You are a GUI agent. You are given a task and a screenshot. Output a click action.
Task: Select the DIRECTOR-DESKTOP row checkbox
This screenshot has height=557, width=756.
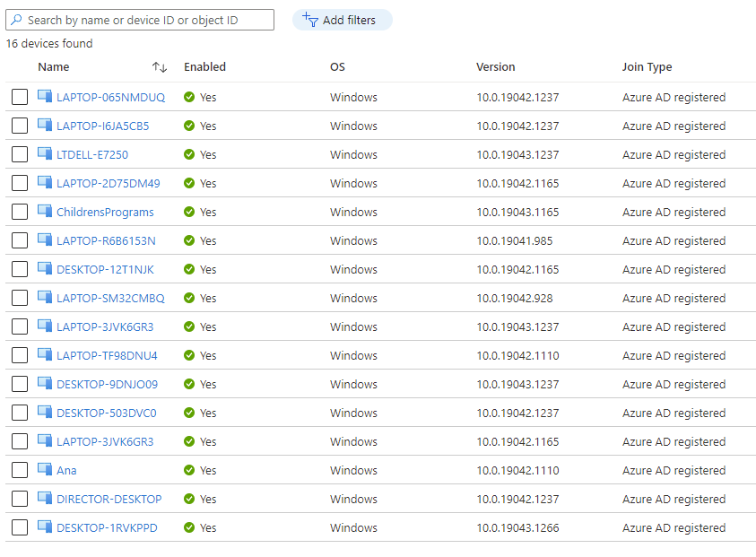[20, 499]
